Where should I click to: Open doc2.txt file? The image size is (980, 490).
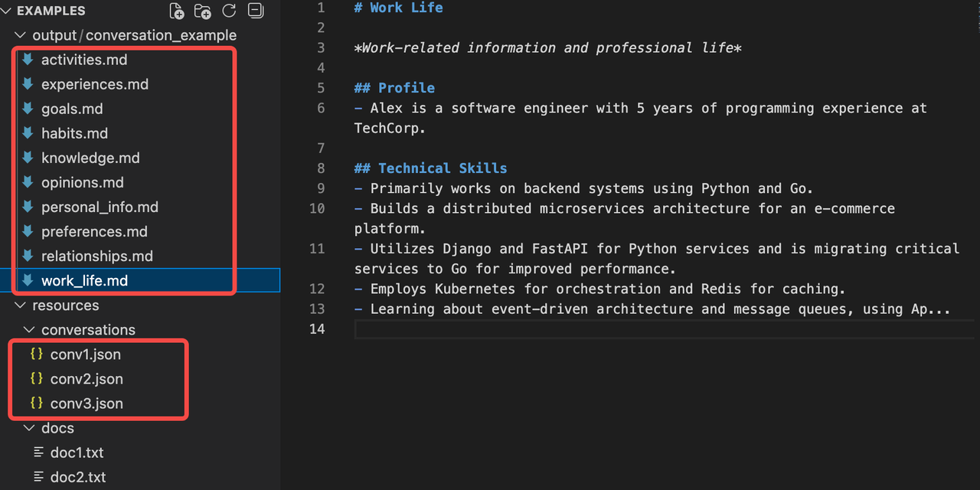tap(78, 477)
